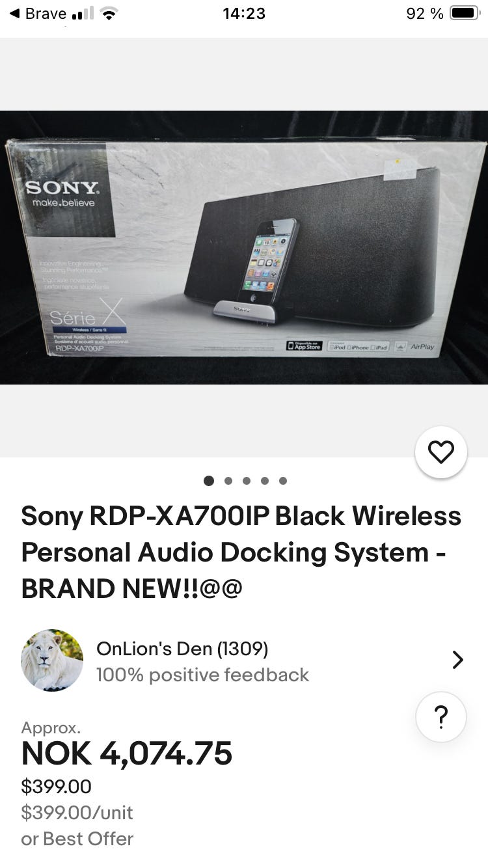Tap the NOK 4,074.75 approximate price
Screen dimensions: 488x868
click(127, 753)
